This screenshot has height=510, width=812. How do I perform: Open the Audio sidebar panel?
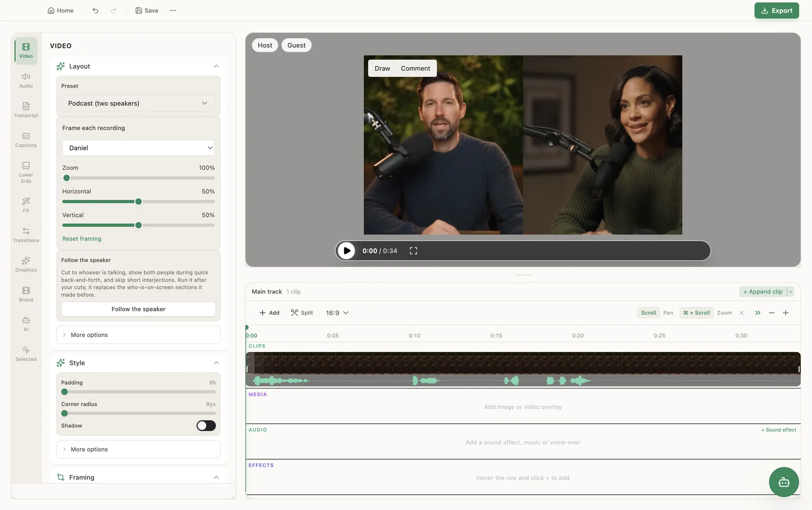(26, 80)
